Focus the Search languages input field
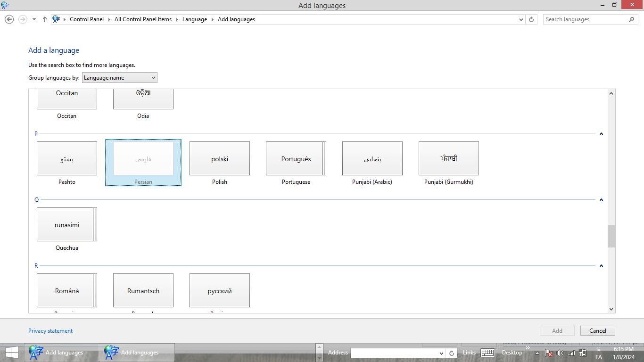The height and width of the screenshot is (362, 644). click(586, 19)
